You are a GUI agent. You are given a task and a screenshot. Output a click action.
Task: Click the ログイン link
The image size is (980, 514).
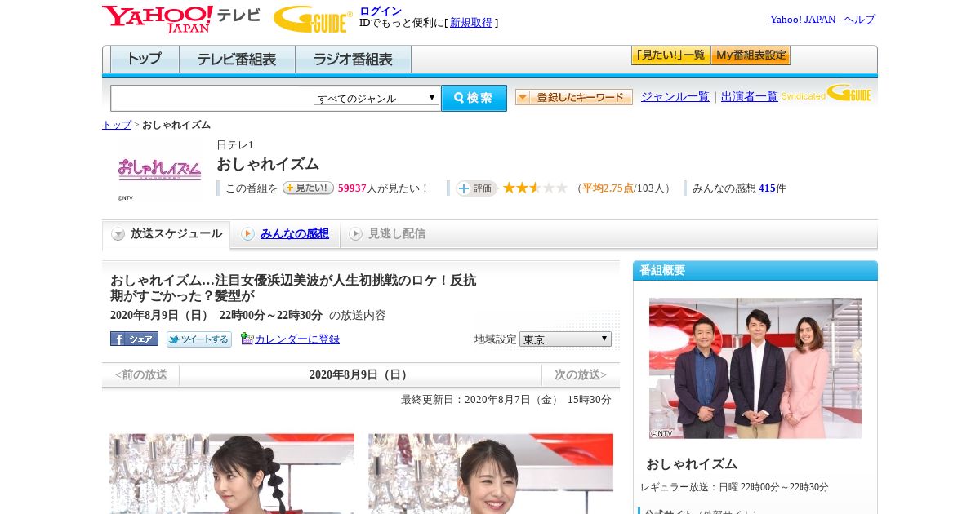(x=381, y=11)
